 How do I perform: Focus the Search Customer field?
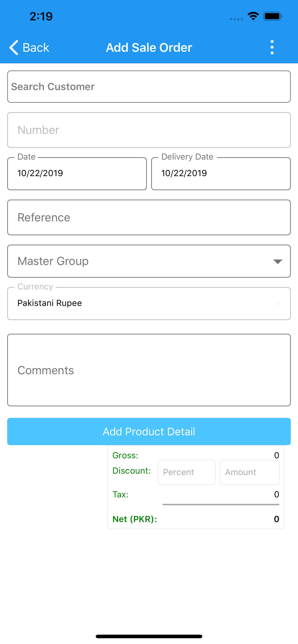149,86
